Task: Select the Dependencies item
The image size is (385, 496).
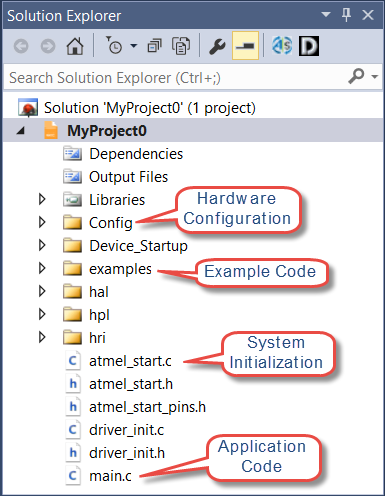Action: (136, 154)
